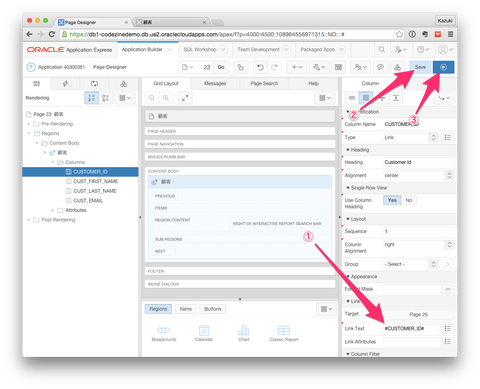Select the Dynamic Actions lightning tab
Screen dimensions: 480x389
point(65,83)
